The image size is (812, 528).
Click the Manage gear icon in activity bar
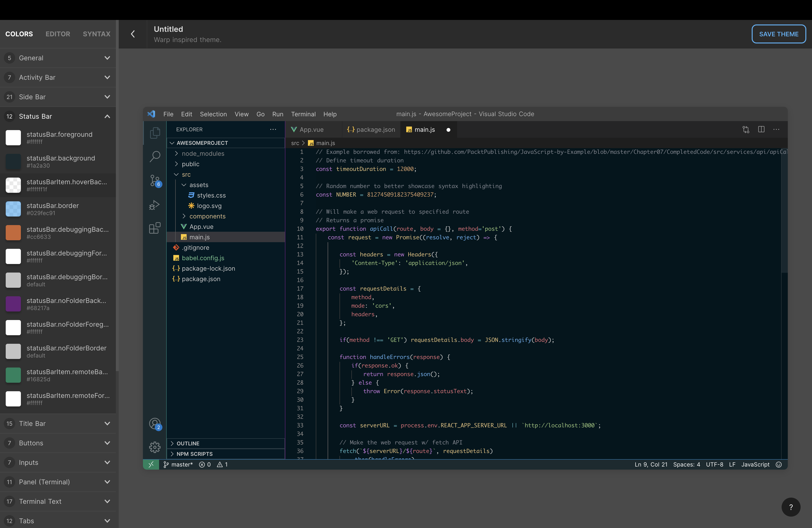[155, 447]
